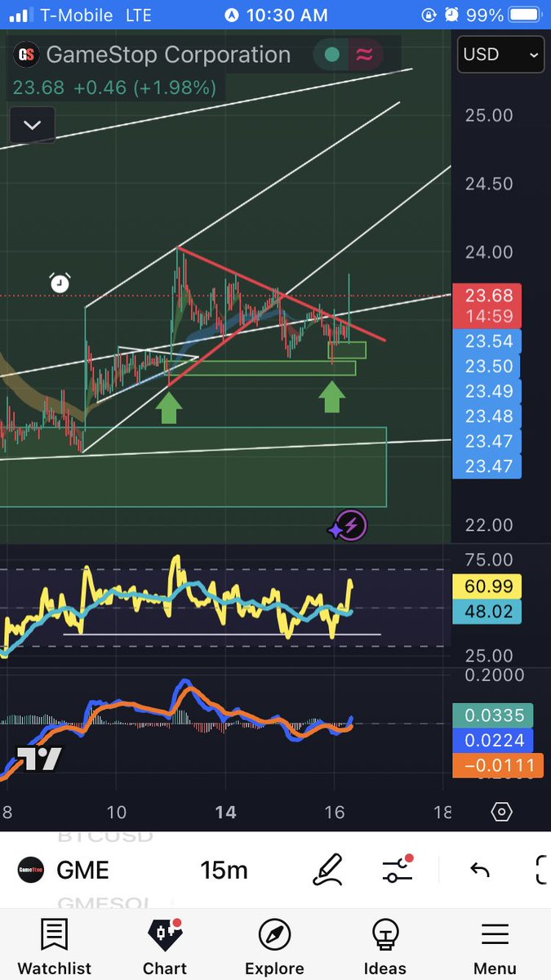
Task: Open the USD currency dropdown
Action: pyautogui.click(x=501, y=56)
